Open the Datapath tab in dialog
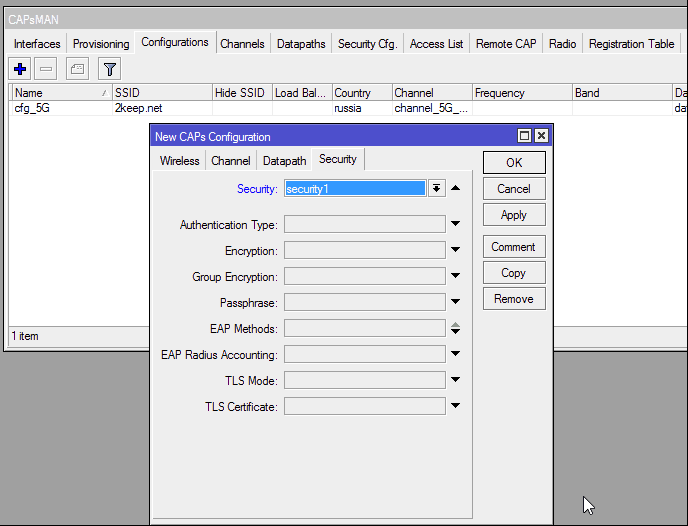Screen dimensions: 688x526 285,161
